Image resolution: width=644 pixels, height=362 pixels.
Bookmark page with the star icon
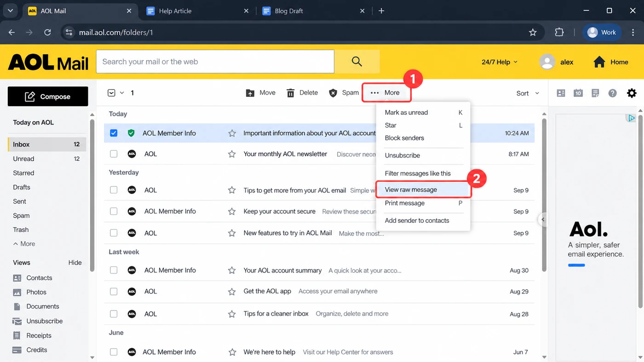click(x=533, y=32)
